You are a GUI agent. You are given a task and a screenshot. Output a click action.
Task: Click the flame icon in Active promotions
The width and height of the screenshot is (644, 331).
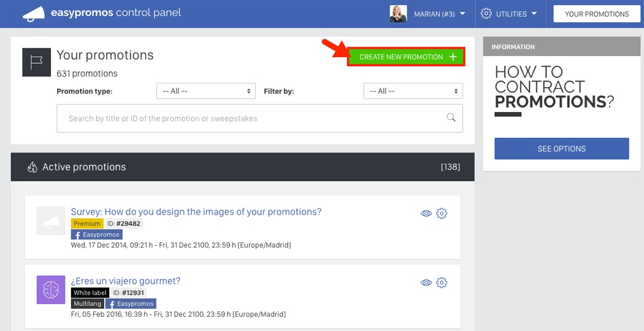point(33,167)
